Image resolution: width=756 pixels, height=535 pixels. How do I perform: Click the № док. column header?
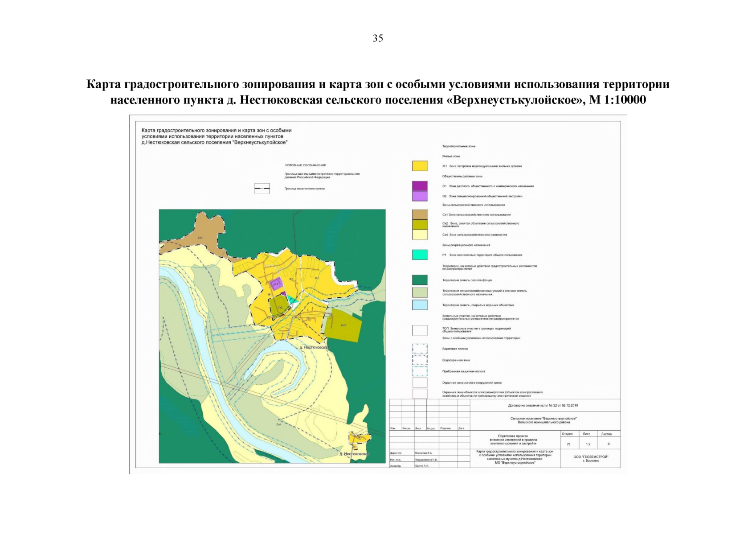[x=431, y=428]
